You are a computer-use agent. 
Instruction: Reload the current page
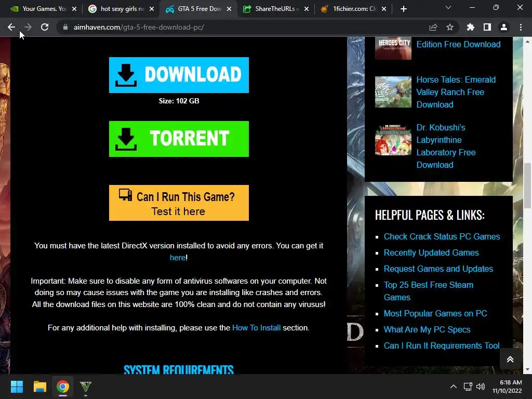(45, 27)
